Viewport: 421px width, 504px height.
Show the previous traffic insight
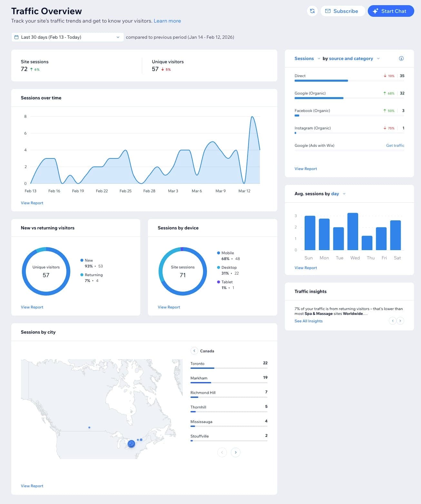point(393,321)
